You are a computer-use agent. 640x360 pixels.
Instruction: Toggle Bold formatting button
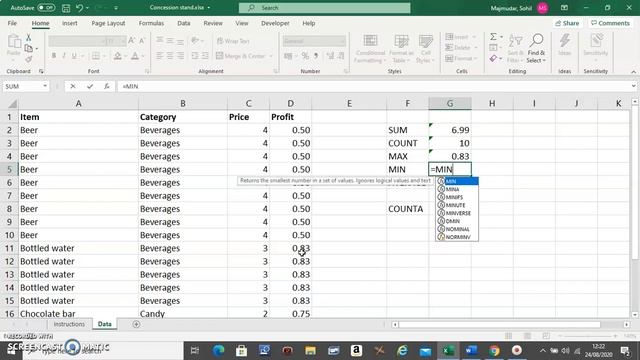pyautogui.click(x=53, y=56)
